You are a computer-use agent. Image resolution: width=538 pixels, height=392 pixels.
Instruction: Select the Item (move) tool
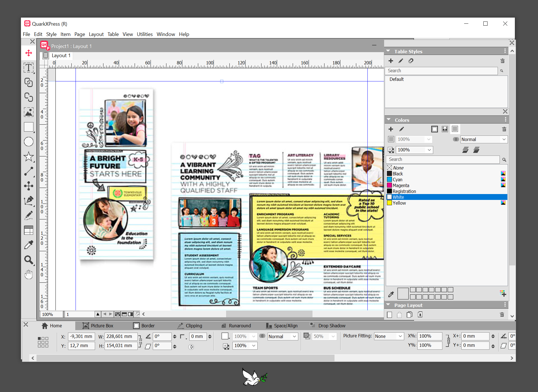(x=28, y=53)
